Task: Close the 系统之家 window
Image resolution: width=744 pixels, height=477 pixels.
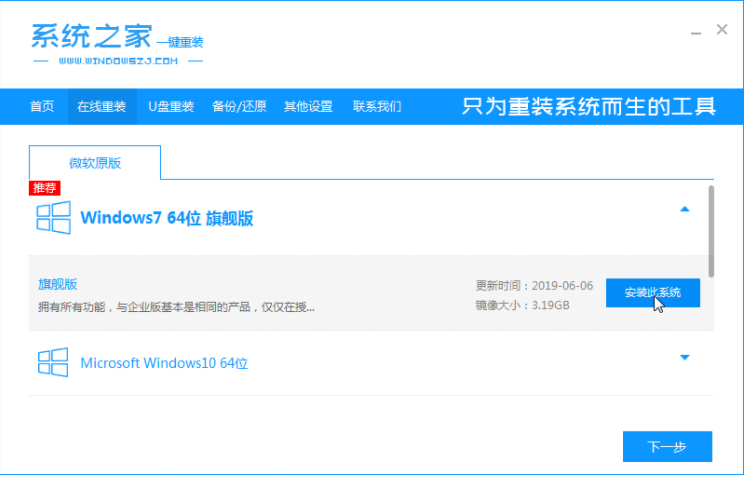Action: pos(722,31)
